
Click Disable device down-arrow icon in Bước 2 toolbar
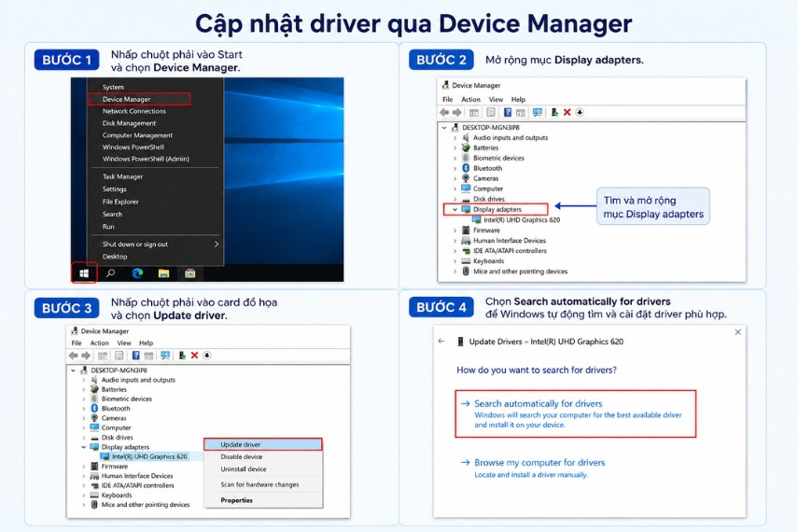coord(580,113)
